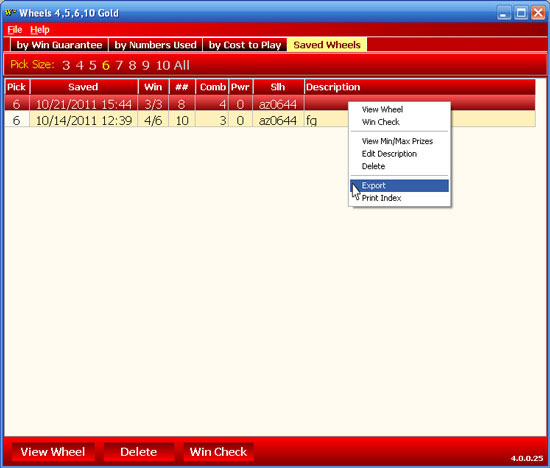Sort by the ## column header
Image resolution: width=550 pixels, height=468 pixels.
[182, 87]
